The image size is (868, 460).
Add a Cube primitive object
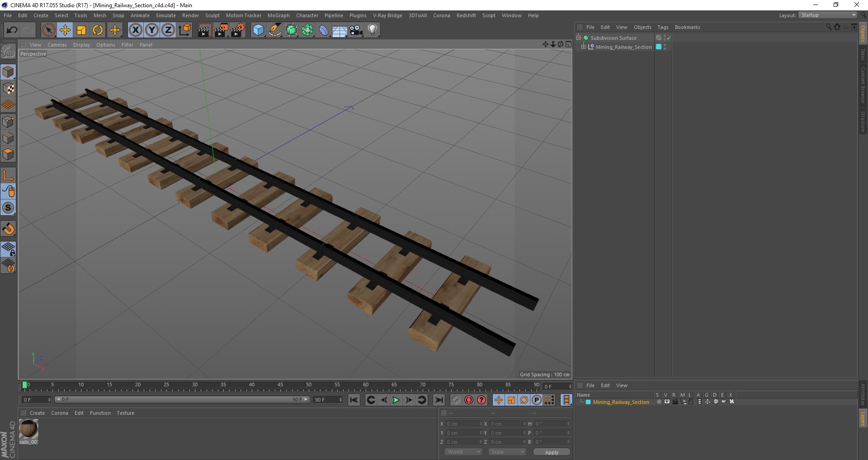(x=258, y=30)
